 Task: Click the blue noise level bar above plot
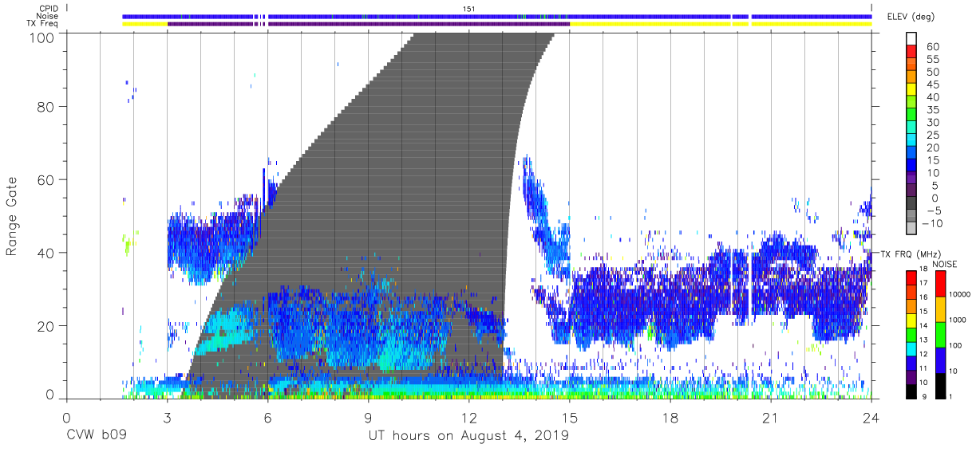click(x=496, y=16)
